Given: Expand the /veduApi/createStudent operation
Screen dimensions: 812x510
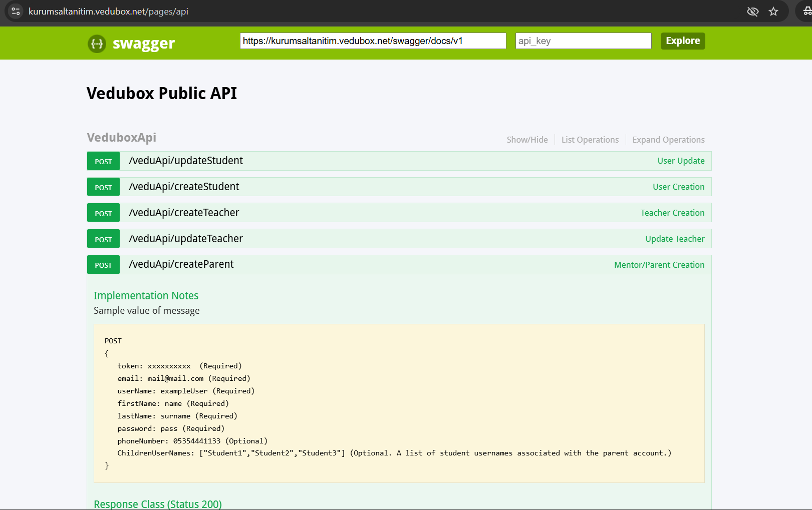Looking at the screenshot, I should click(x=184, y=187).
